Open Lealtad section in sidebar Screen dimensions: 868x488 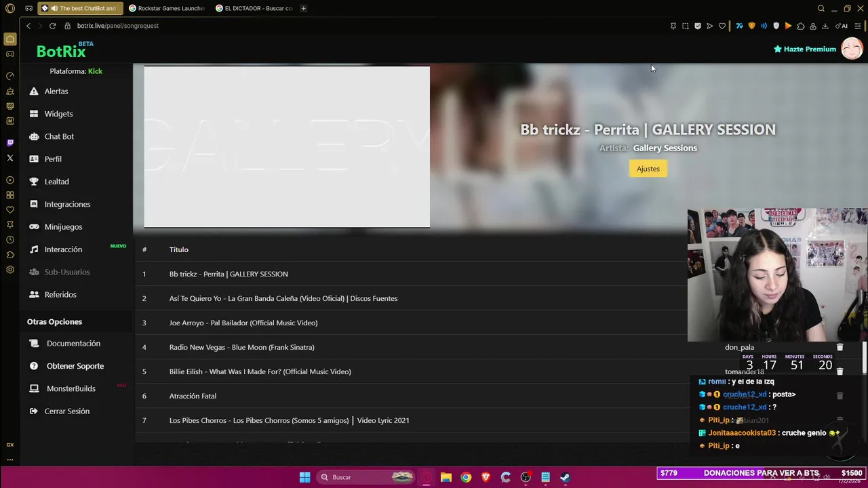(56, 182)
